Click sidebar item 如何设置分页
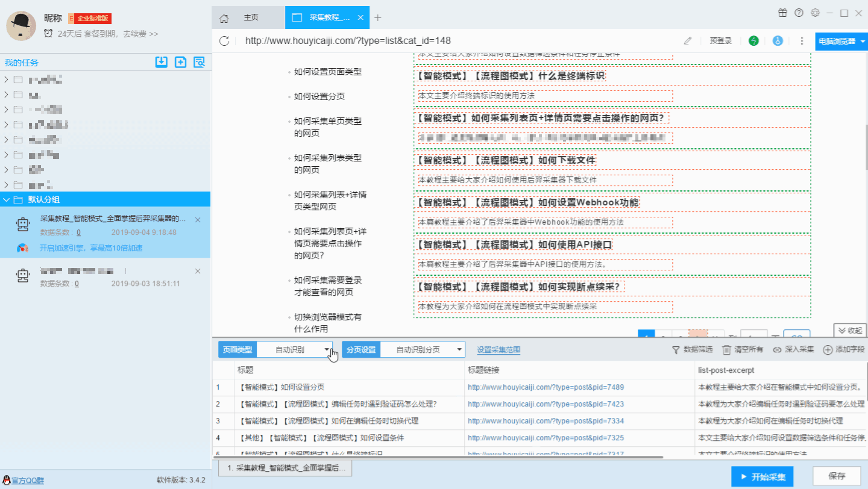Image resolution: width=868 pixels, height=489 pixels. point(319,96)
